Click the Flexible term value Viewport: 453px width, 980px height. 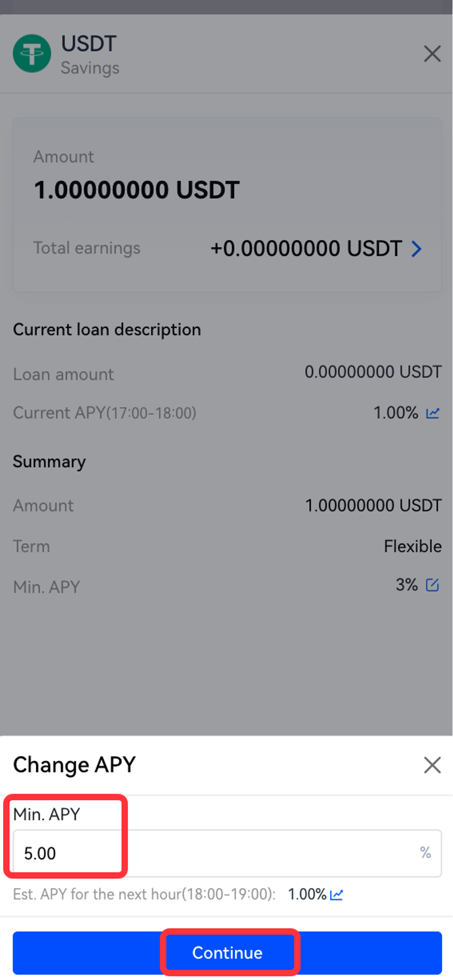[413, 546]
